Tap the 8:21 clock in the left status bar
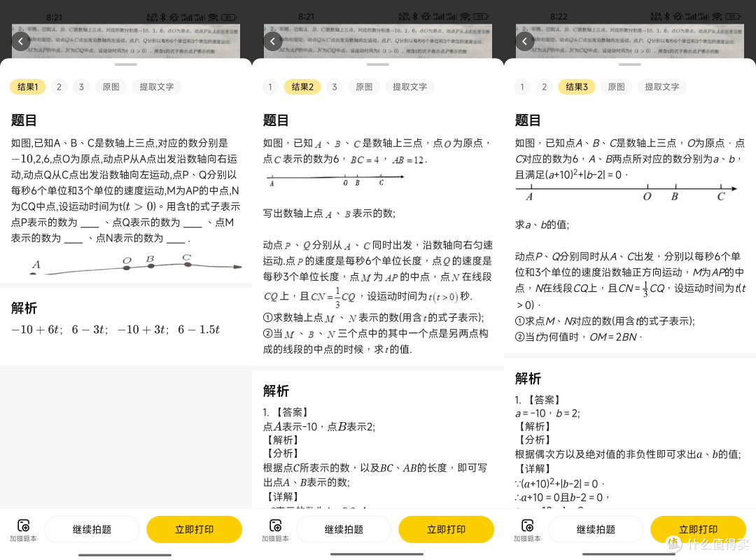Viewport: 756px width, 560px height. pyautogui.click(x=54, y=17)
